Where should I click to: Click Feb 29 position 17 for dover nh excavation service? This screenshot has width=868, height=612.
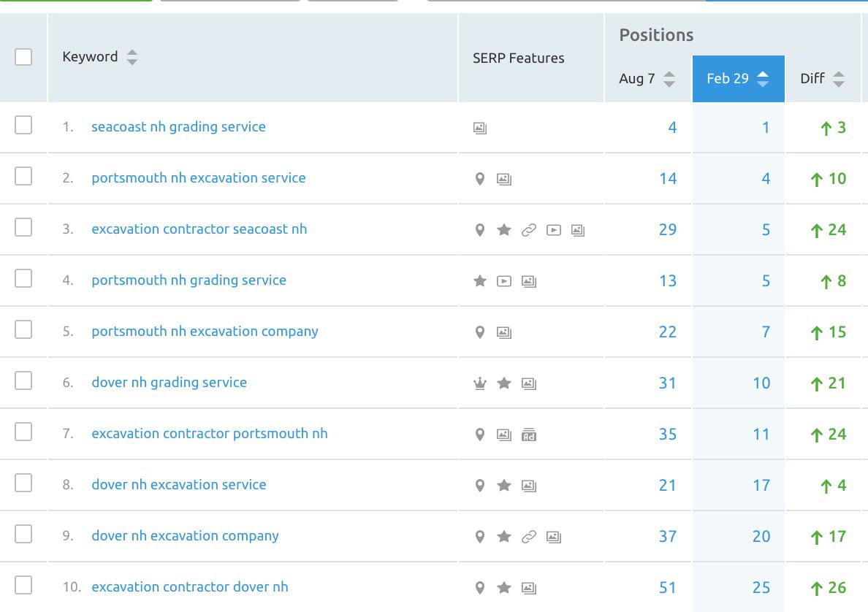click(x=761, y=485)
